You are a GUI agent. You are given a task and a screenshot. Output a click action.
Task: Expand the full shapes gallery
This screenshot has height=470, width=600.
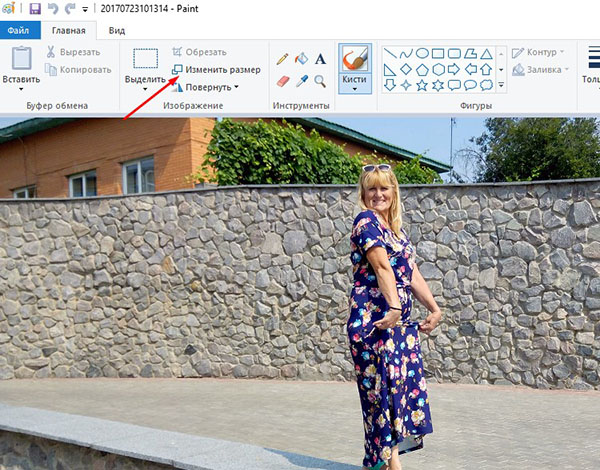[501, 85]
